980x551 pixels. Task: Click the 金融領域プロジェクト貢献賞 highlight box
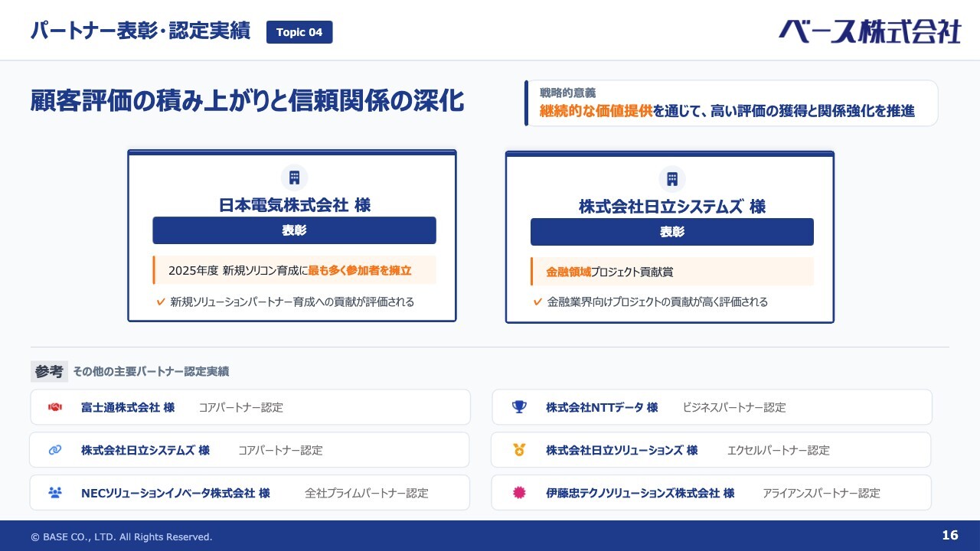(672, 272)
